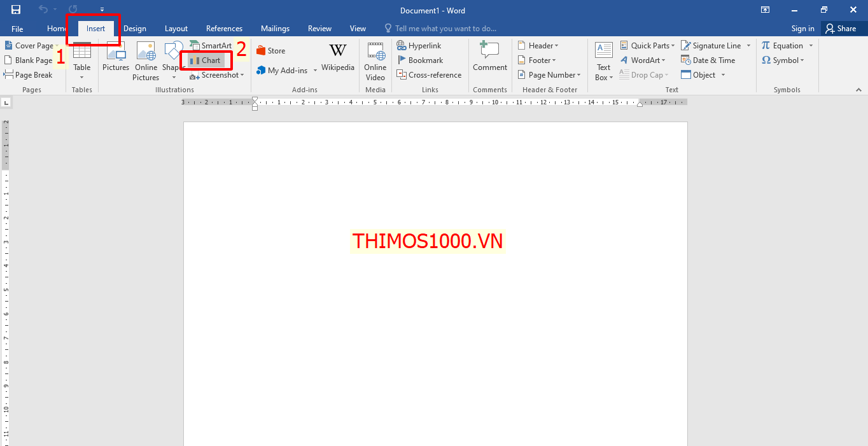868x446 pixels.
Task: Open the Footer dropdown
Action: (x=536, y=60)
